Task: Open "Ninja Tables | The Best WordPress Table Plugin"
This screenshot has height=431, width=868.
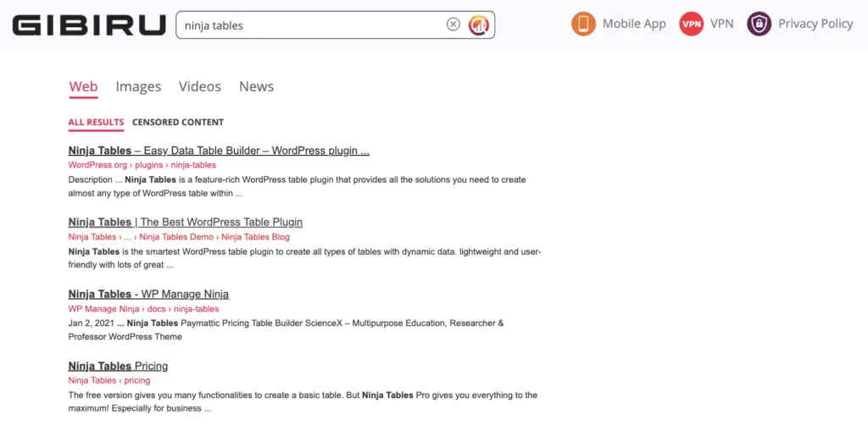Action: 186,222
